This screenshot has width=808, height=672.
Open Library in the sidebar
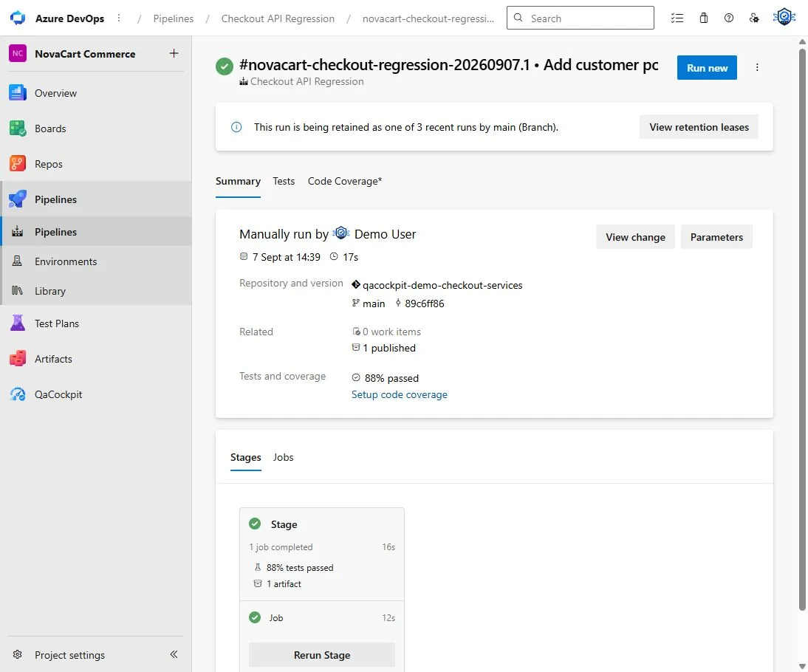(x=96, y=291)
